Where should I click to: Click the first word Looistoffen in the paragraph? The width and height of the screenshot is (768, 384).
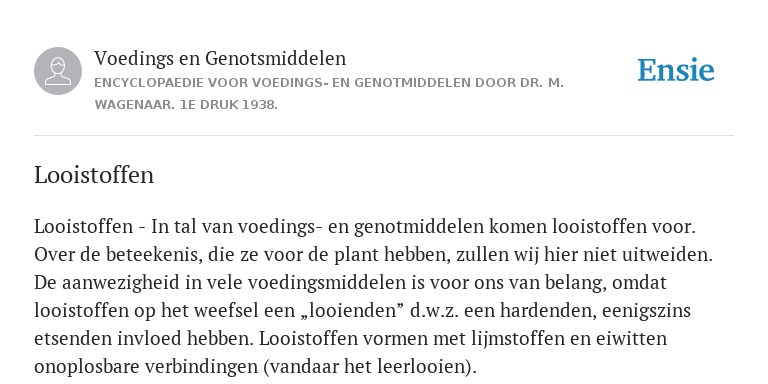83,226
